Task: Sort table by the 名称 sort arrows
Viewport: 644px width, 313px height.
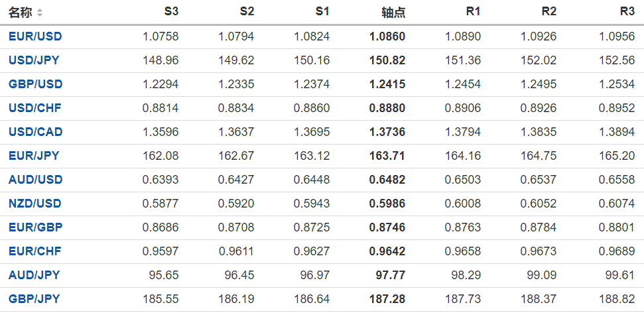Action: coord(40,13)
